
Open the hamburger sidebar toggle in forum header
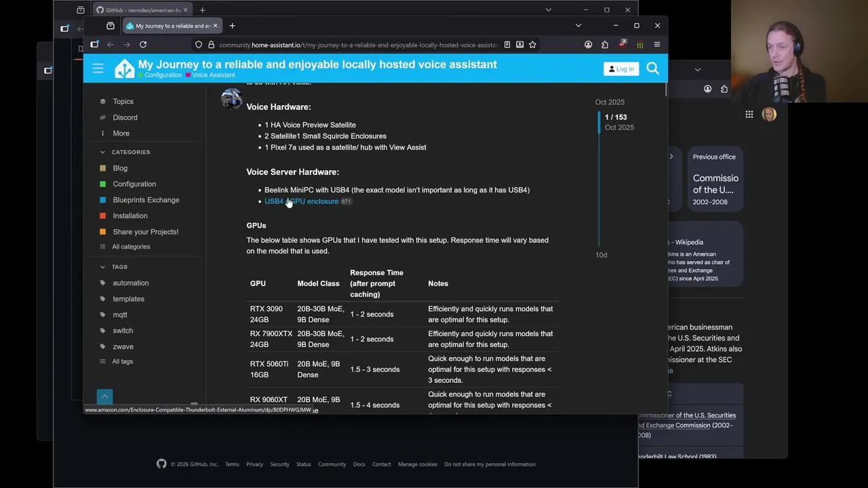(x=98, y=68)
